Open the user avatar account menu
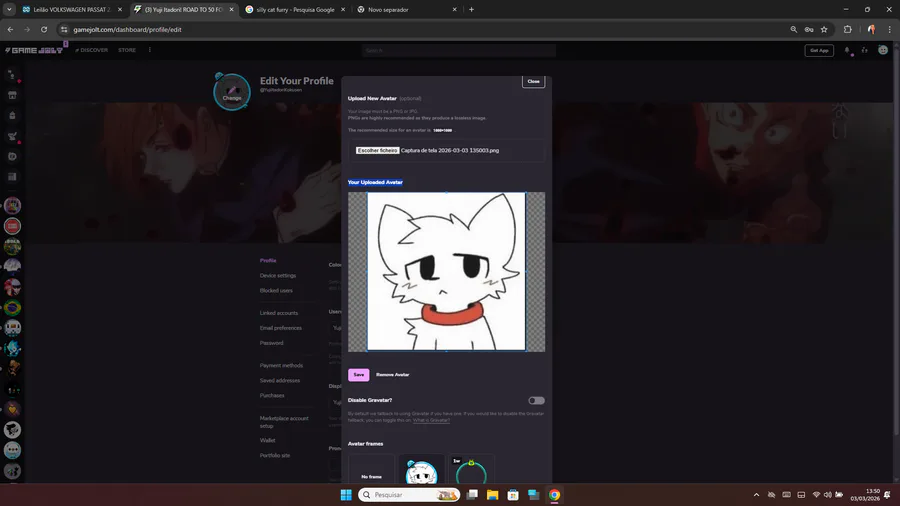The image size is (900, 506). pyautogui.click(x=883, y=50)
